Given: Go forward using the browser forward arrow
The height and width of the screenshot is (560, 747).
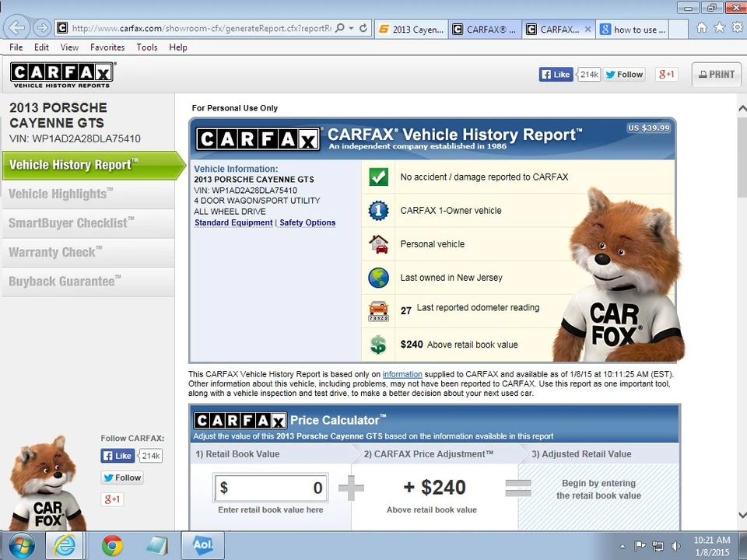Looking at the screenshot, I should pyautogui.click(x=42, y=28).
